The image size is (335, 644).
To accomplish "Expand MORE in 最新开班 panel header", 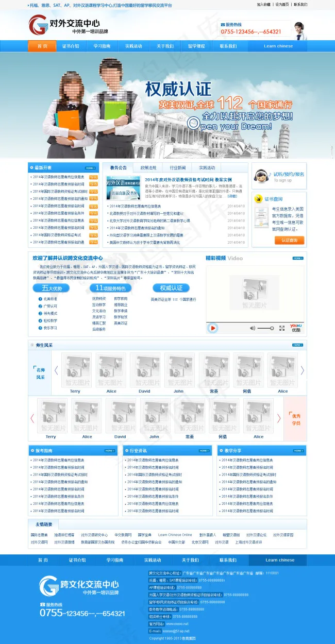I will coord(90,168).
